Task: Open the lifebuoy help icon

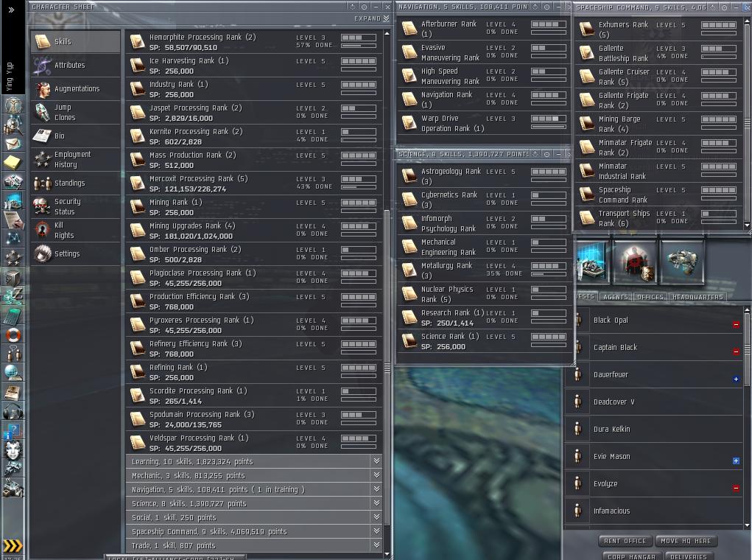Action: (x=13, y=335)
